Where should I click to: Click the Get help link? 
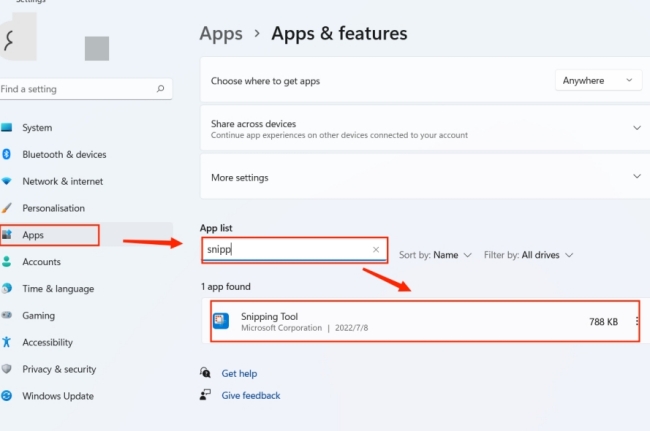pos(239,373)
